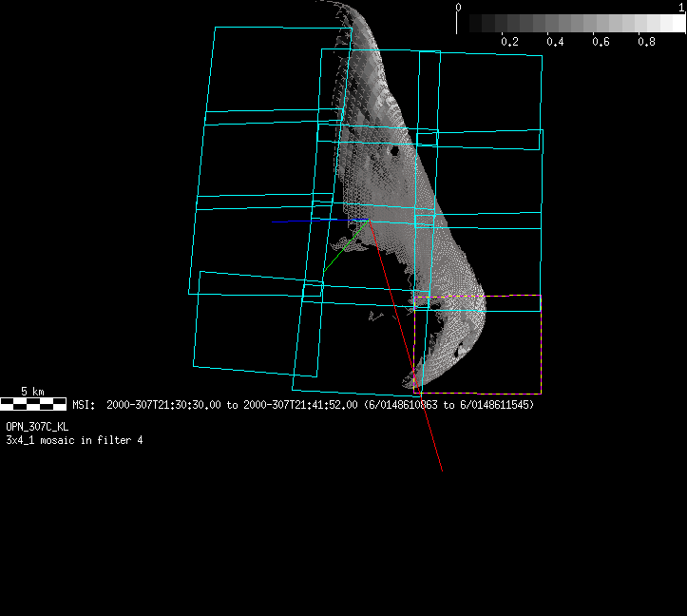Select the 0.4 tick label on colorbar
Image resolution: width=687 pixels, height=616 pixels.
pyautogui.click(x=555, y=42)
